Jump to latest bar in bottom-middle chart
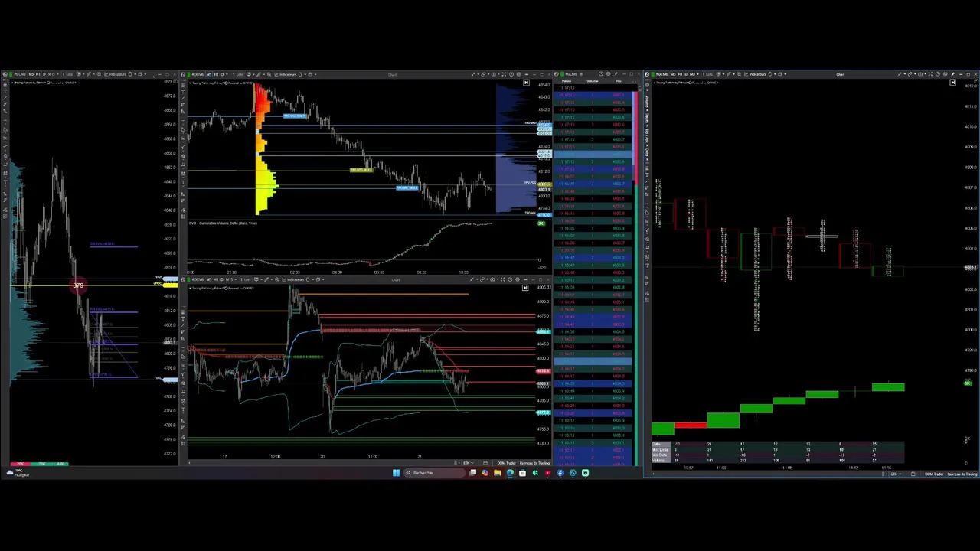The image size is (980, 551). tap(525, 288)
